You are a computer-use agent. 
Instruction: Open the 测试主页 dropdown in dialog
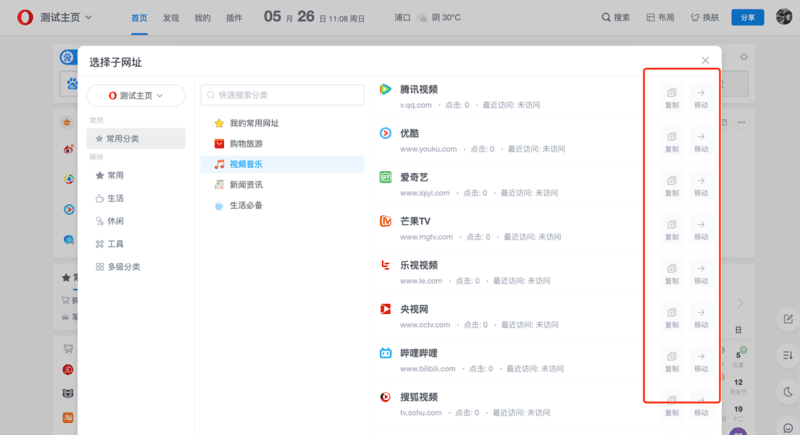pos(136,95)
